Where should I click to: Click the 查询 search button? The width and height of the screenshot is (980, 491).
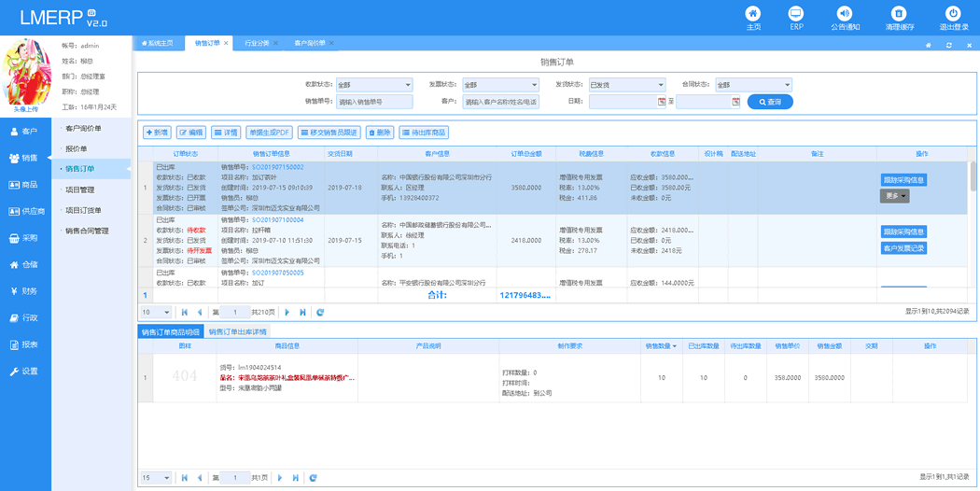tap(770, 102)
